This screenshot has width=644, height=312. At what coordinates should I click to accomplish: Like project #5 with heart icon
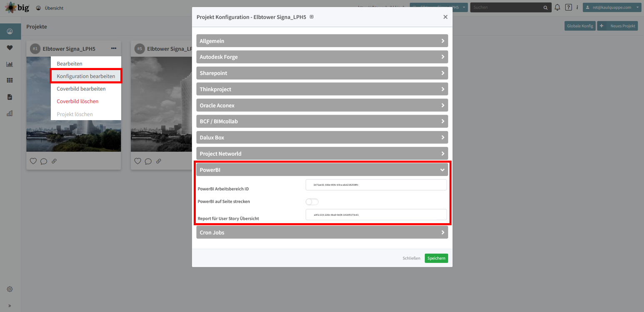click(x=138, y=161)
